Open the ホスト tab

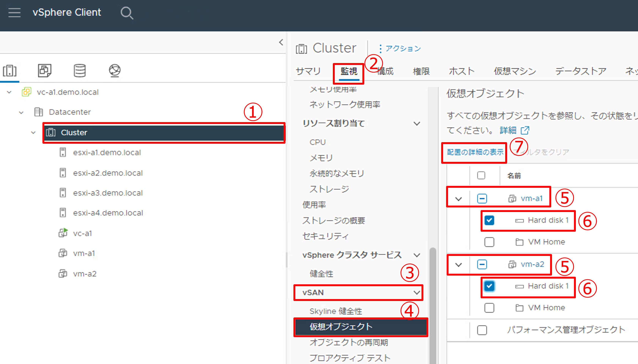pyautogui.click(x=462, y=71)
